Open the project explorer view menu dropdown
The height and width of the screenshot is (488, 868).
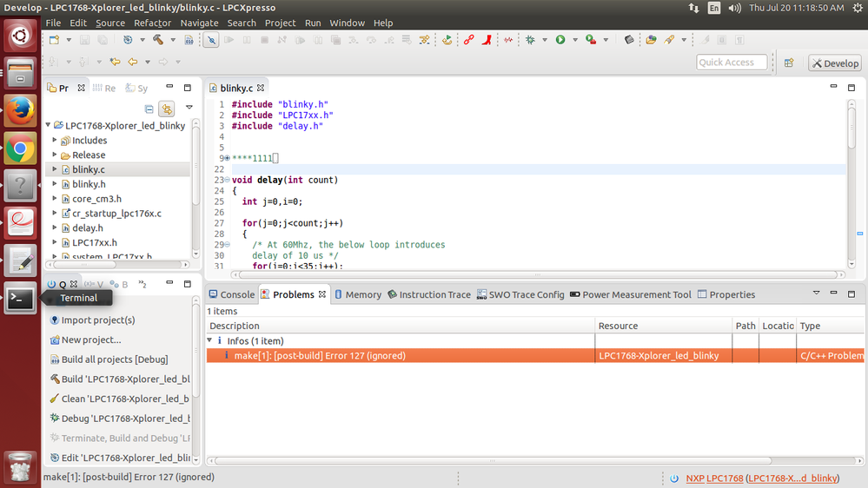189,109
